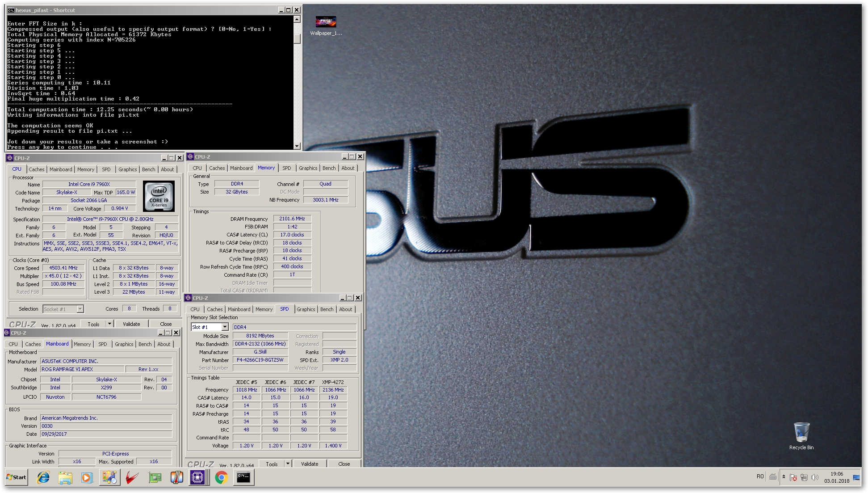
Task: Select the XMP 2.0 SPD Ext. field
Action: 339,360
